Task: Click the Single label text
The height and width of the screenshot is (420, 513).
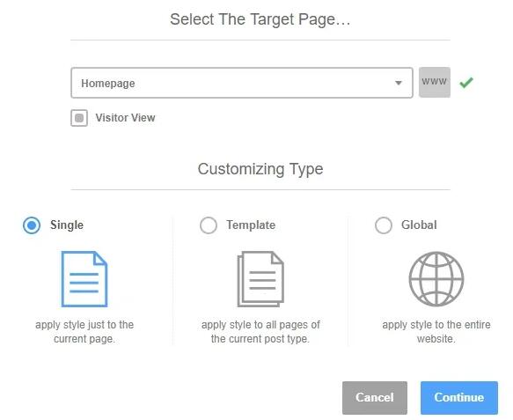Action: (x=67, y=225)
